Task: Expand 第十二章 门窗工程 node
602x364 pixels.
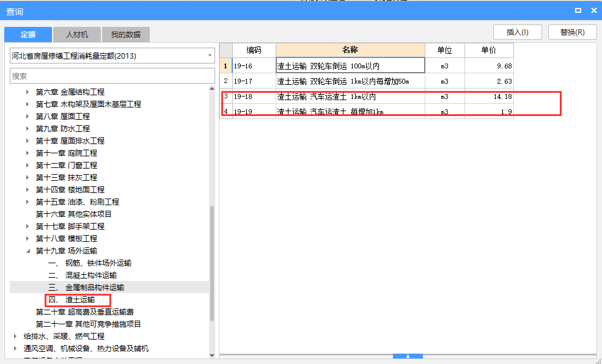Action: [28, 166]
